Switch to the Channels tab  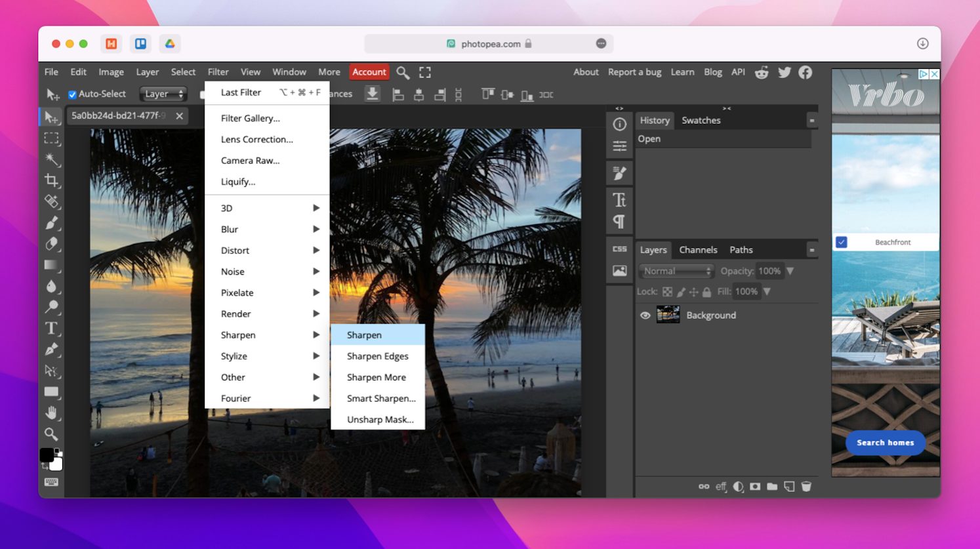coord(698,249)
